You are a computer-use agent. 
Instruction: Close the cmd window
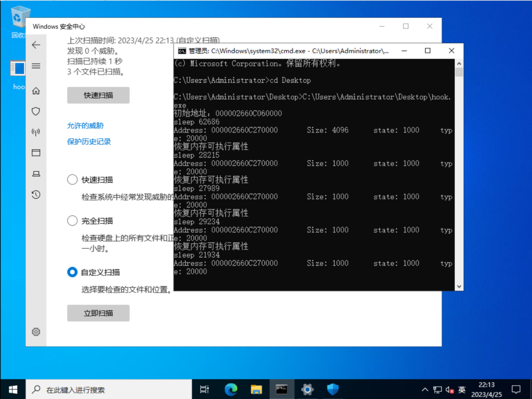click(x=451, y=51)
